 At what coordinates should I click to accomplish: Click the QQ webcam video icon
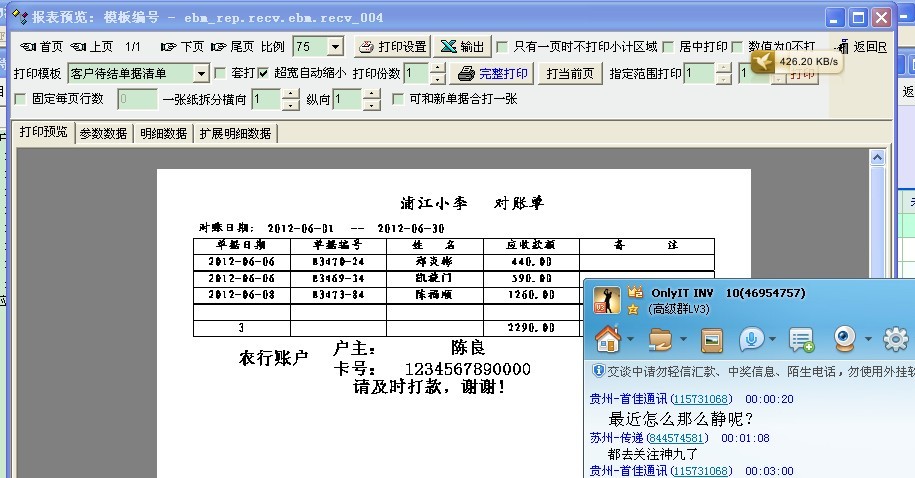point(845,340)
